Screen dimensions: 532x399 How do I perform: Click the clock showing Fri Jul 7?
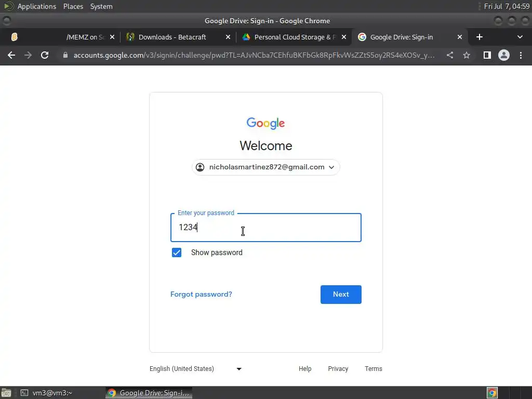(x=507, y=6)
